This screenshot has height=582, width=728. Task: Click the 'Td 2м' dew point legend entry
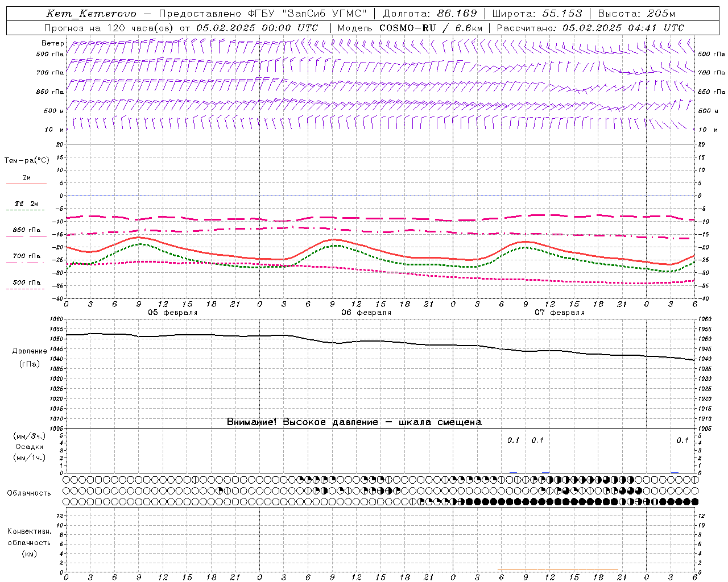coord(26,203)
